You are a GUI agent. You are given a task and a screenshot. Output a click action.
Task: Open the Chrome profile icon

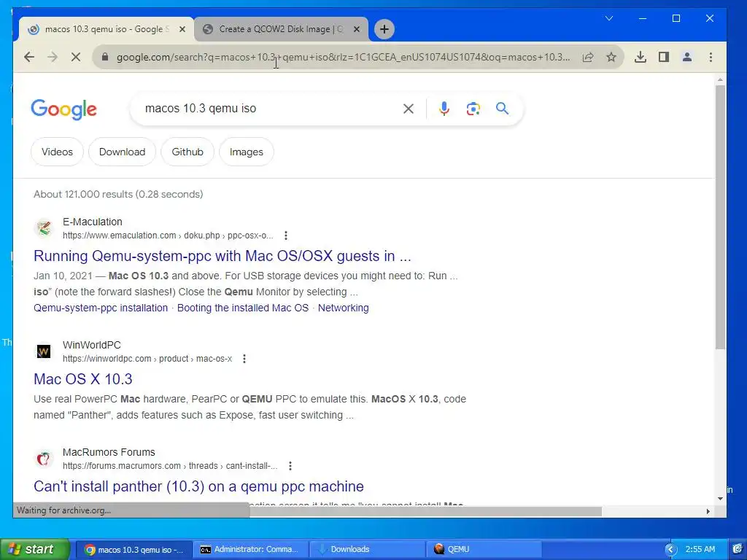(x=687, y=57)
